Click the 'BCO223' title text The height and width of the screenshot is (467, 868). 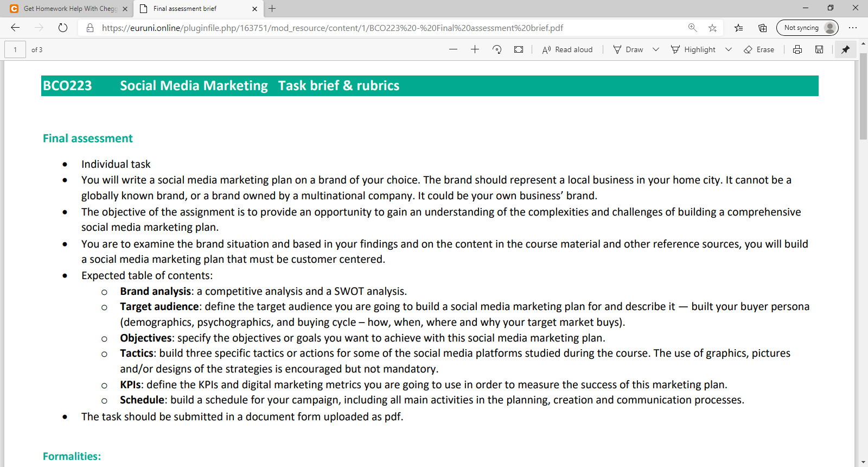[x=67, y=86]
